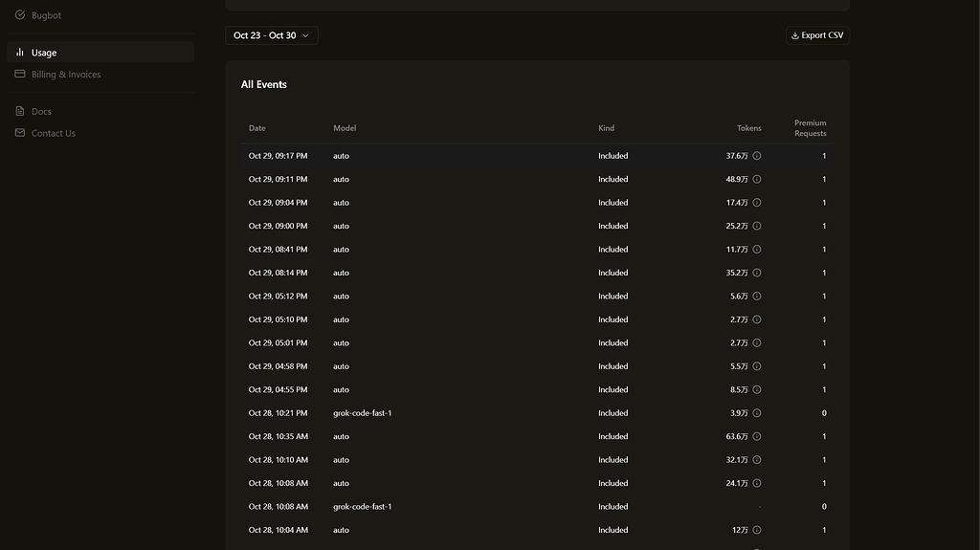980x550 pixels.
Task: Show token info for 12万 row
Action: (756, 530)
